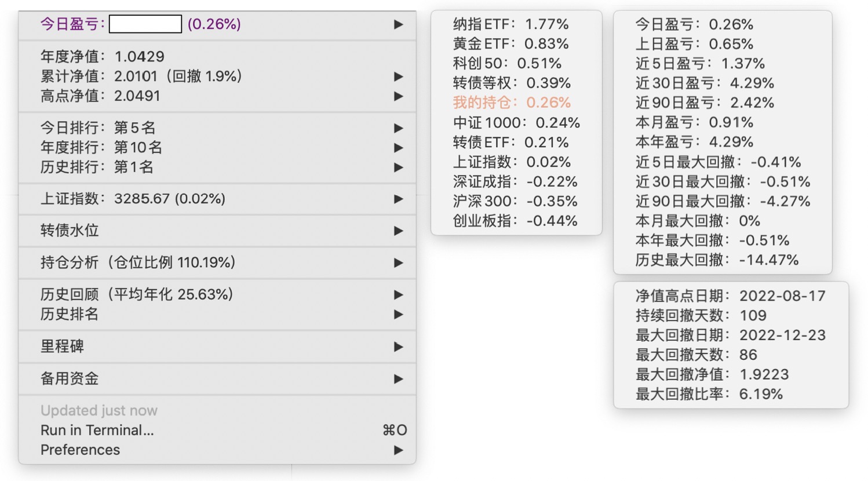Open 今日排行 submenu arrow
Image resolution: width=868 pixels, height=481 pixels.
coord(398,128)
